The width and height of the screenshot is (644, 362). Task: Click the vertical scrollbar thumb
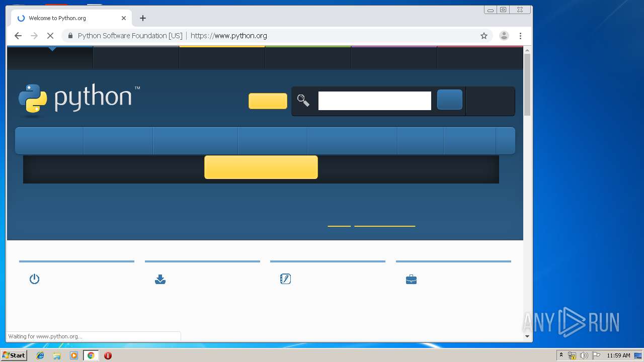[527, 84]
